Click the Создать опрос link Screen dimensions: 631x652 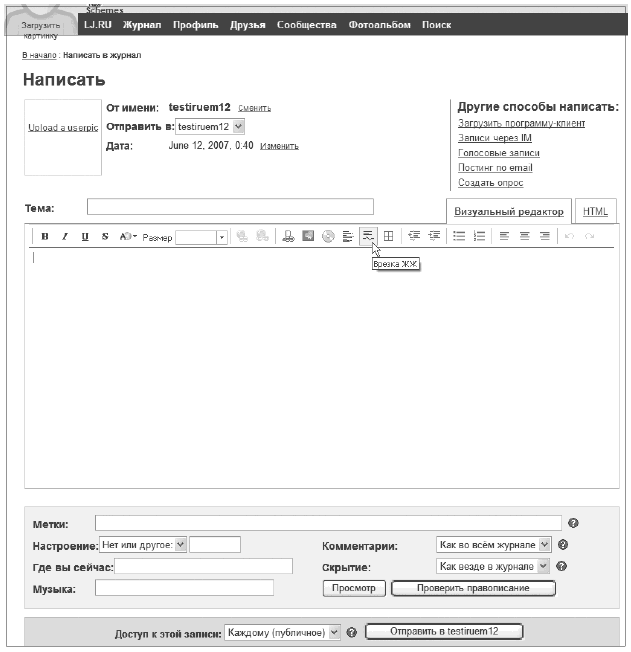490,183
